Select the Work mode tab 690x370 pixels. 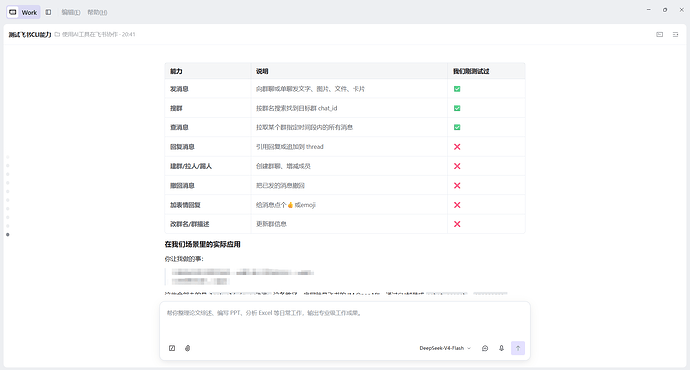[23, 12]
